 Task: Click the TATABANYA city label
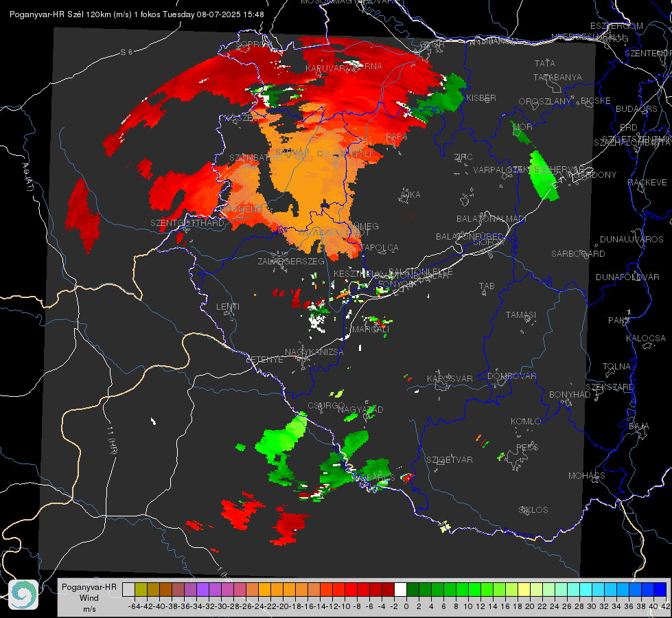click(x=557, y=77)
